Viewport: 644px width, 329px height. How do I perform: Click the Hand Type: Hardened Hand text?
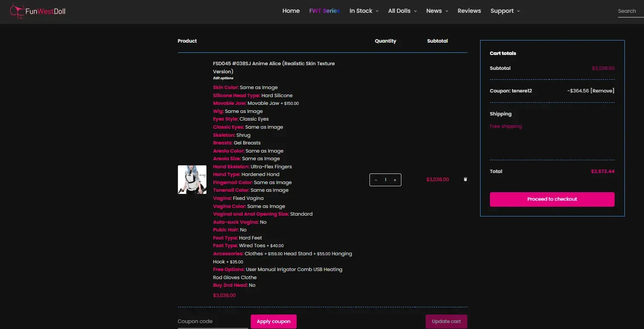[x=246, y=174]
